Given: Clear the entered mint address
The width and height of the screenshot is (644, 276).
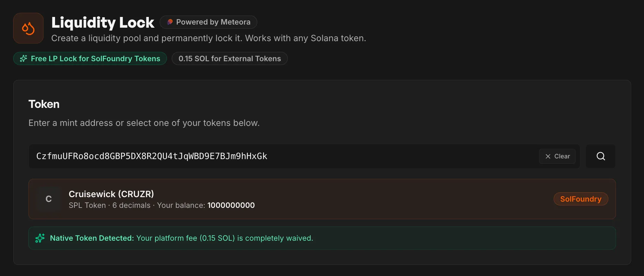Looking at the screenshot, I should 557,156.
